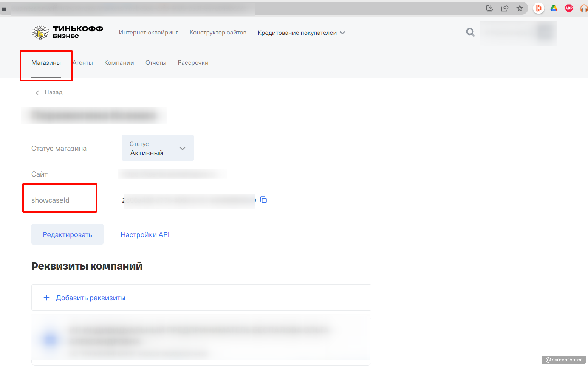The height and width of the screenshot is (366, 588).
Task: Open the Рассрочки tab
Action: 193,63
